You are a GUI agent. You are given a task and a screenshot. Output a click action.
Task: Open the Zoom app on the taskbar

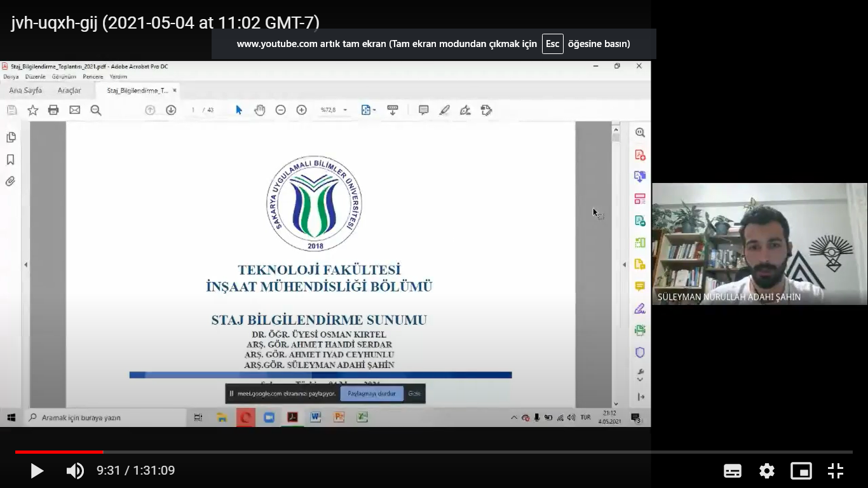coord(269,417)
